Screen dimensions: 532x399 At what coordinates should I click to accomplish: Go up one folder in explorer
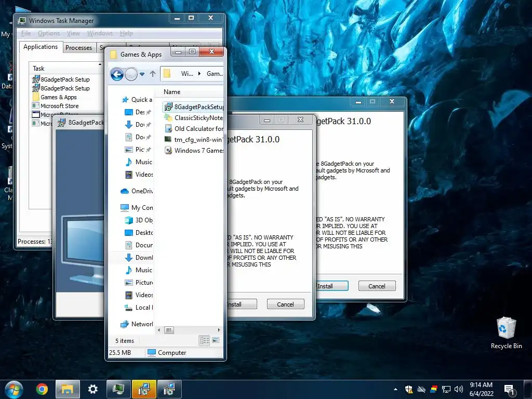[153, 74]
